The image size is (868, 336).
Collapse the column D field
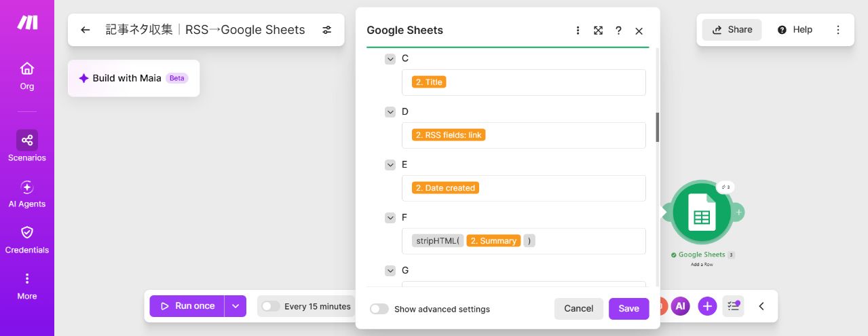click(x=390, y=112)
